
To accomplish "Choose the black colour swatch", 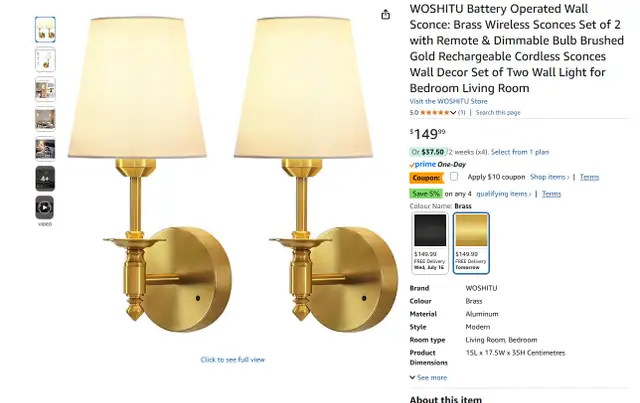I will [430, 243].
